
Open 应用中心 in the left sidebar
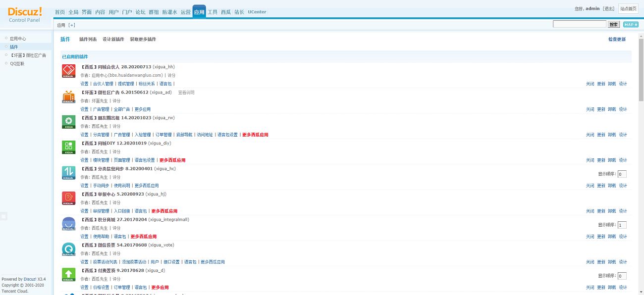point(18,39)
